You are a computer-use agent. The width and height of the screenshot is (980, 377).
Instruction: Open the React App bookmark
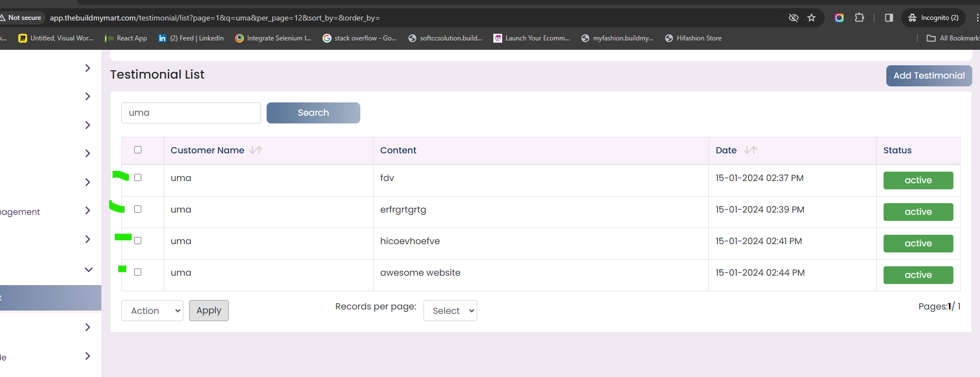pyautogui.click(x=126, y=38)
